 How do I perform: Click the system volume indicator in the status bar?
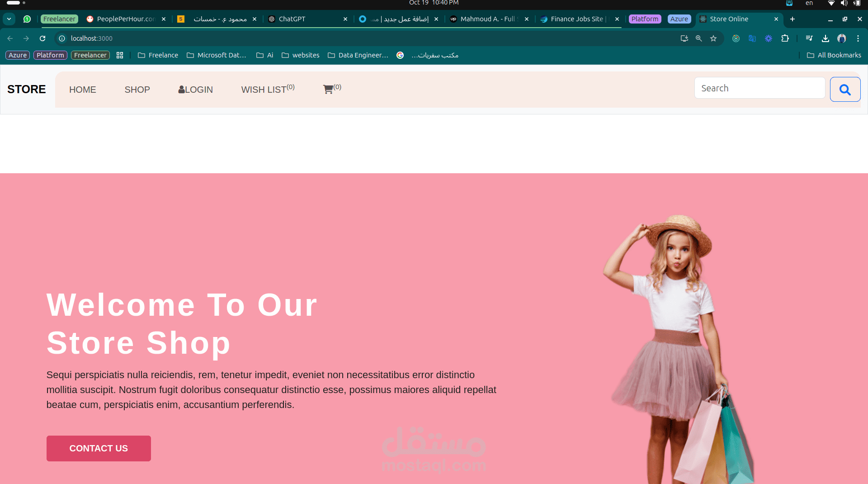844,3
